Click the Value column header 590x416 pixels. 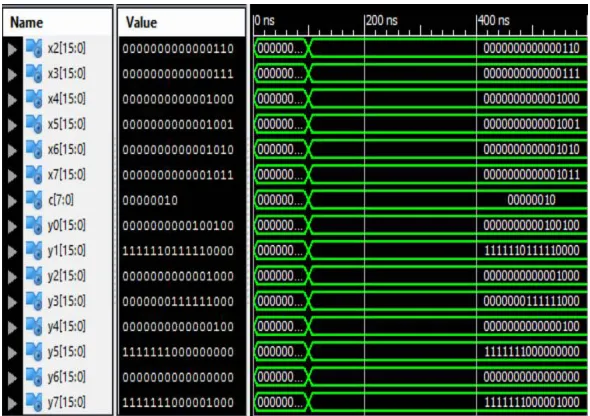pyautogui.click(x=182, y=22)
